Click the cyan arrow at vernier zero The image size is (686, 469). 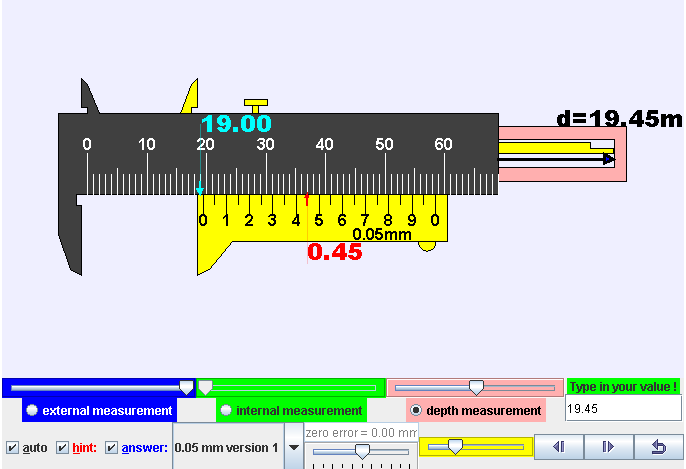pos(200,191)
